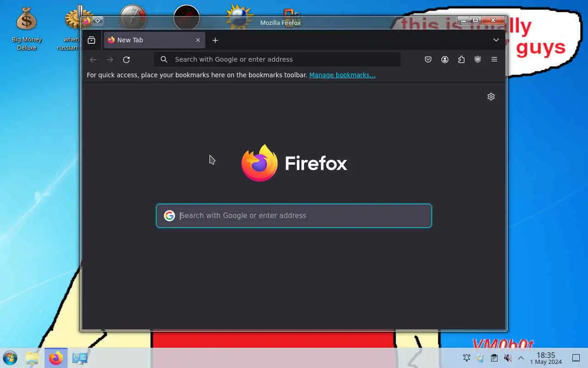Screen dimensions: 588x368
Task: Select the gear desktop icon labeled russian
Action: coord(73,29)
